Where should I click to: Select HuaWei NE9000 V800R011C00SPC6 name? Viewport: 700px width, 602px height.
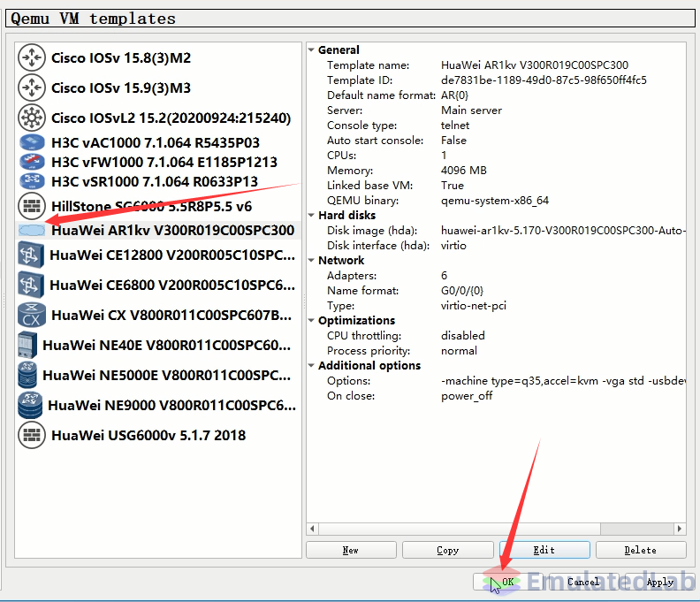click(x=171, y=405)
